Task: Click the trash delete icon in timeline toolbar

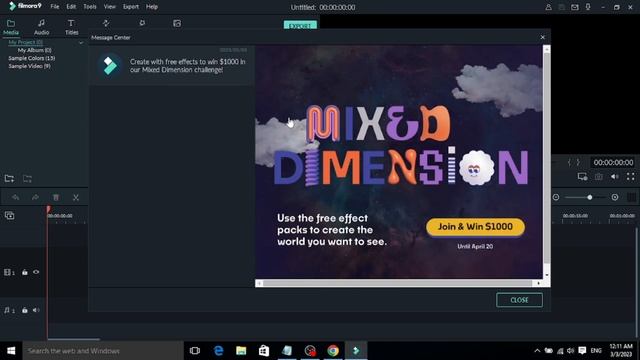Action: coord(56,198)
